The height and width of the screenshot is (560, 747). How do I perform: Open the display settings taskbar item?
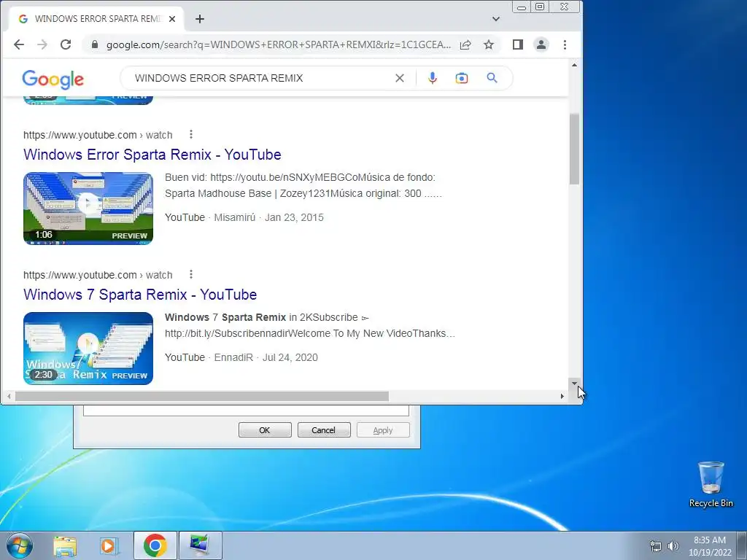[x=200, y=545]
